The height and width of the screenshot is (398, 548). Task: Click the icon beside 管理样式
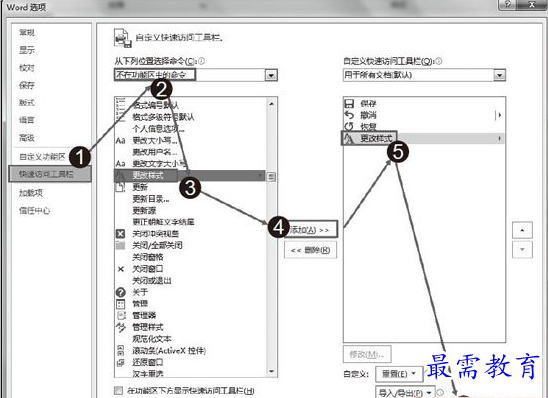[121, 327]
